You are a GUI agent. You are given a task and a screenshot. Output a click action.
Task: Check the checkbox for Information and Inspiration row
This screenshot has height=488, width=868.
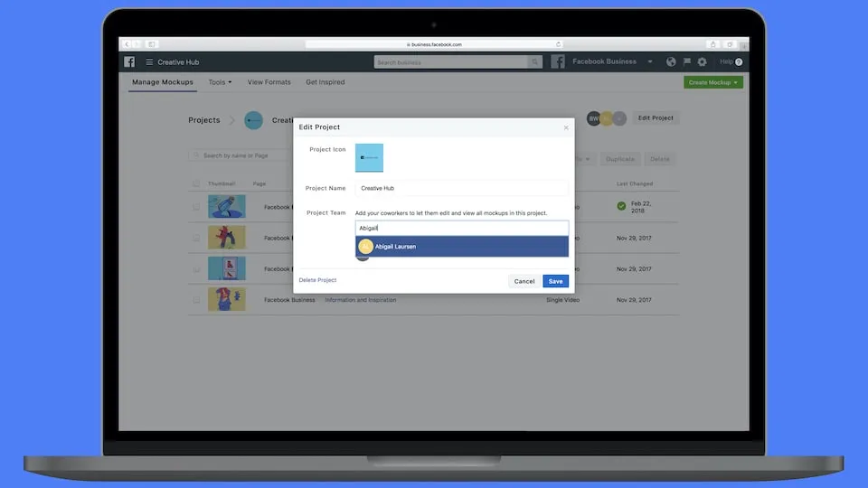pyautogui.click(x=196, y=300)
